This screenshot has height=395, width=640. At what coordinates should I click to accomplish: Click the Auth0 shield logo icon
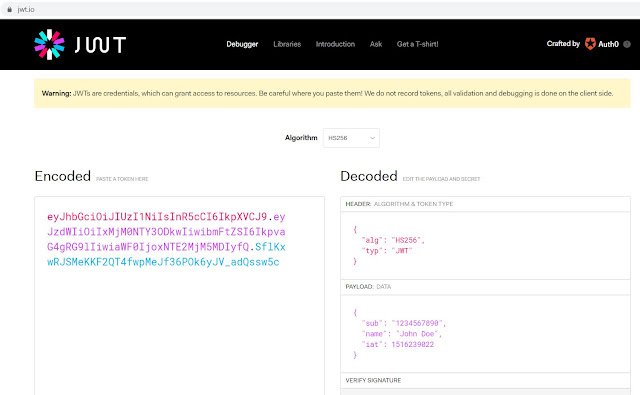(x=590, y=44)
